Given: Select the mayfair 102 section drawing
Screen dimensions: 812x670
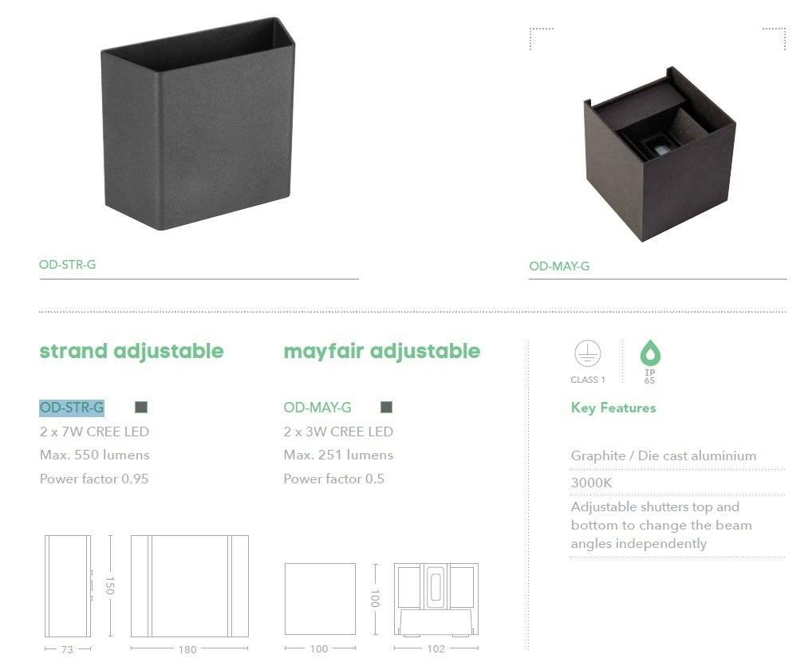Looking at the screenshot, I should coord(436,600).
